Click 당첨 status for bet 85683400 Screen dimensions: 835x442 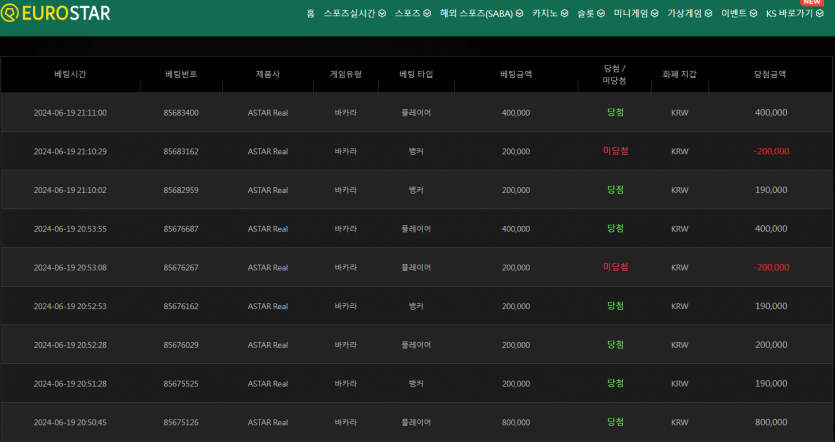click(615, 112)
